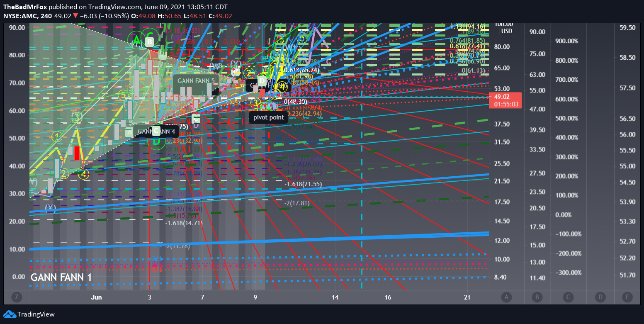Click the big red candlestick
The width and height of the screenshot is (644, 324).
point(77,153)
